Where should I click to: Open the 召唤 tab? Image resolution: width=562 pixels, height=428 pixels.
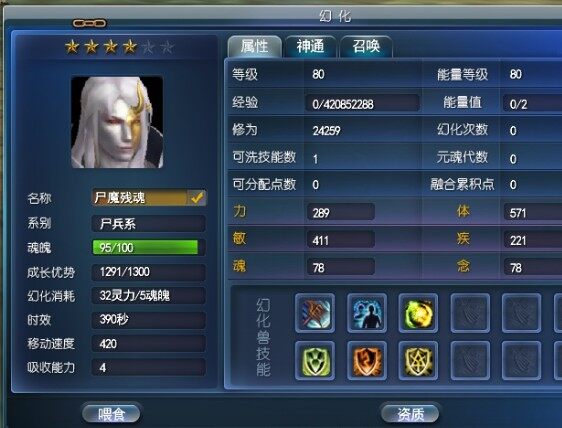(x=366, y=47)
